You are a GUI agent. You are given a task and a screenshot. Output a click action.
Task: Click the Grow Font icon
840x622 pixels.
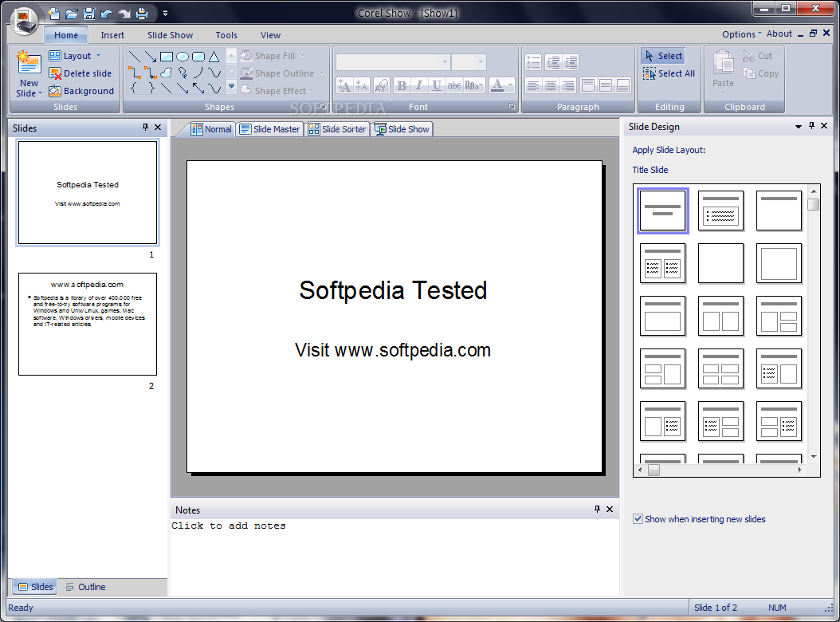tap(344, 86)
